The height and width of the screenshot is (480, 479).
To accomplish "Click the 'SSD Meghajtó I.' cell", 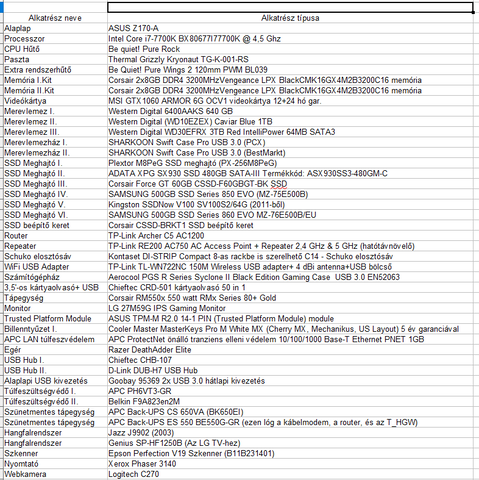I will click(x=55, y=163).
